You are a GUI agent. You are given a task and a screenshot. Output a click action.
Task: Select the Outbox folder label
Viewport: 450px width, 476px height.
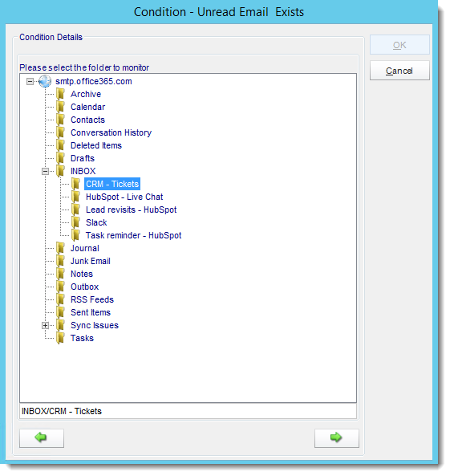pos(85,287)
